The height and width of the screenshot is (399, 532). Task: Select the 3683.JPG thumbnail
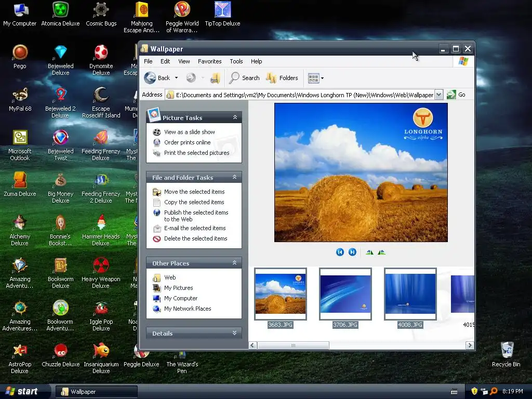(280, 294)
